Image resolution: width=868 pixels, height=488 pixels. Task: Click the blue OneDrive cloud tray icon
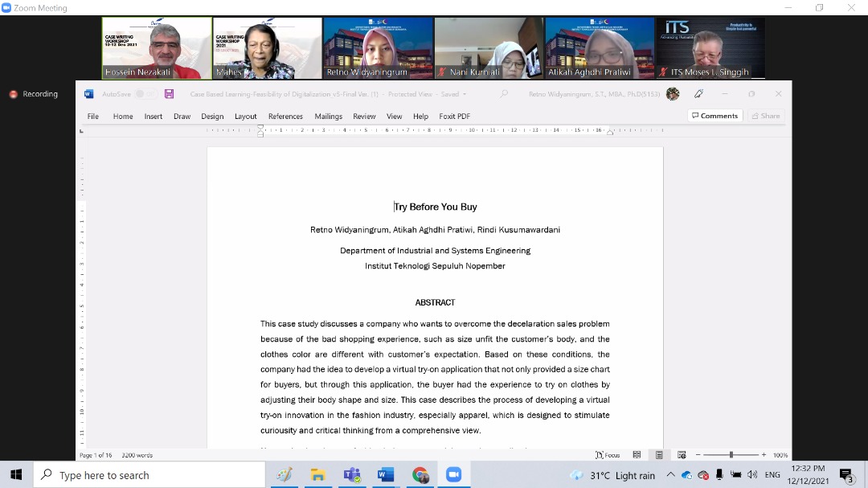687,474
